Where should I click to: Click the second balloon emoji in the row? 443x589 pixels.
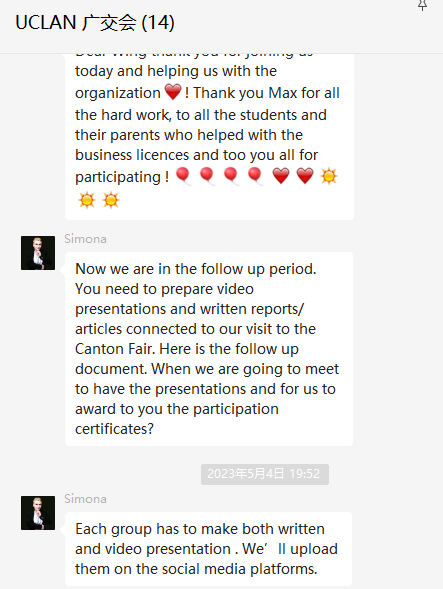[x=207, y=176]
